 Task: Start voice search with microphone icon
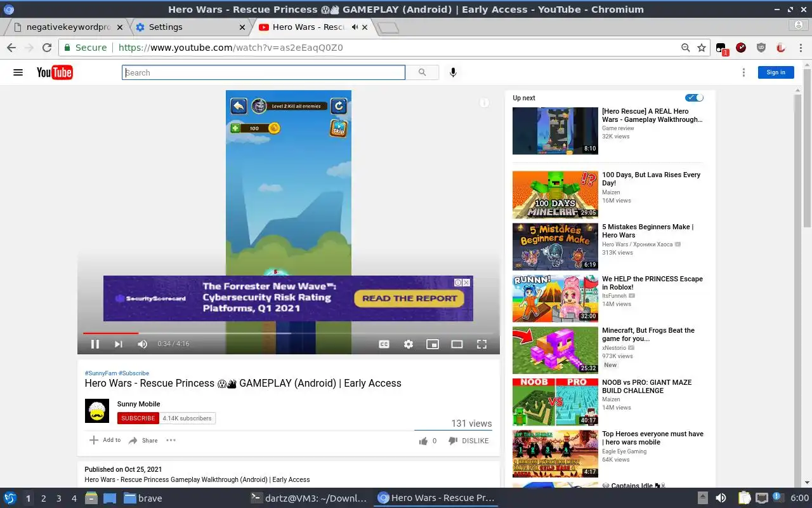[453, 72]
